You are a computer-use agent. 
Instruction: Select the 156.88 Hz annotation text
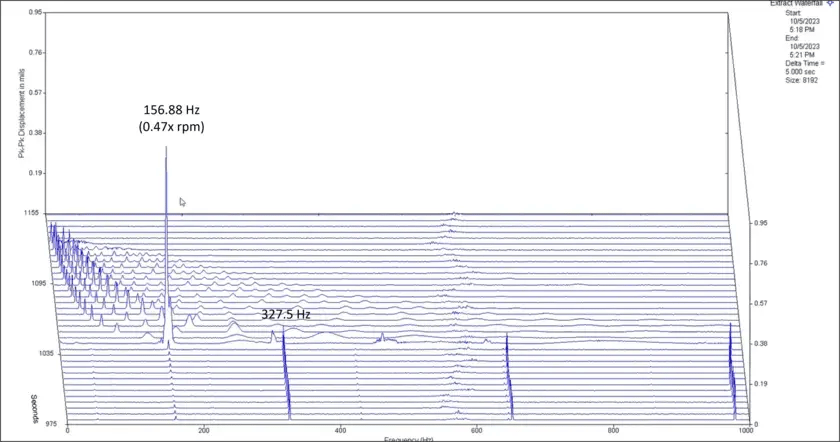tap(171, 110)
